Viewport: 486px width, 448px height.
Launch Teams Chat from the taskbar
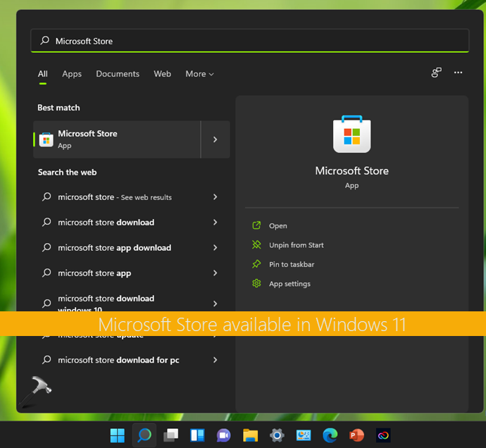223,435
